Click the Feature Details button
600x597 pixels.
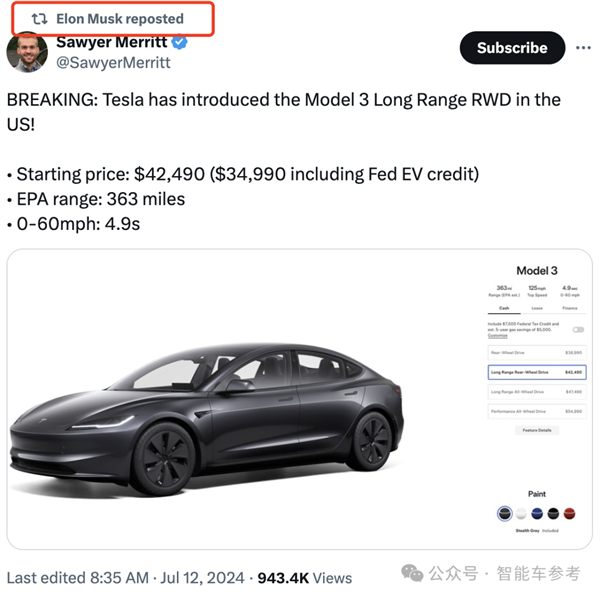[536, 430]
